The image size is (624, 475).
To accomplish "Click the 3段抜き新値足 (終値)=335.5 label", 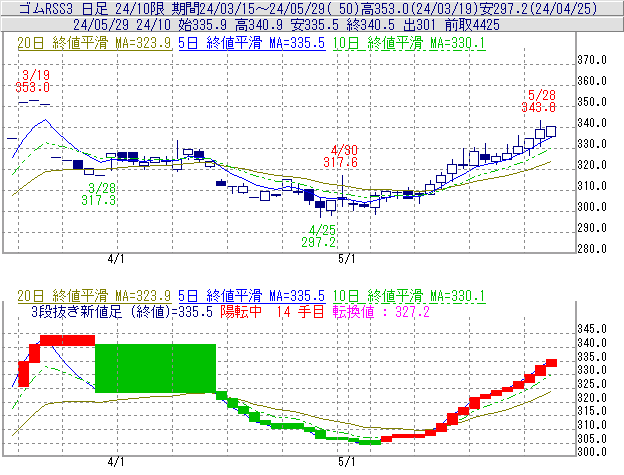I will point(122,311).
